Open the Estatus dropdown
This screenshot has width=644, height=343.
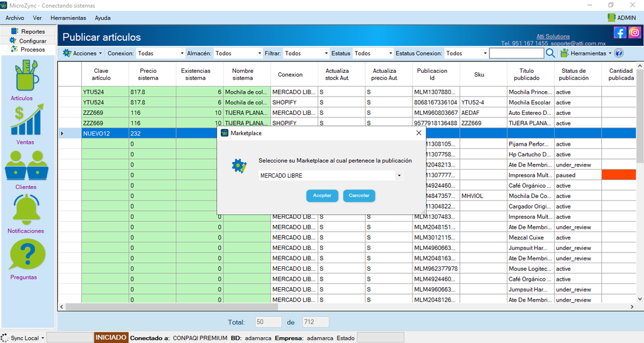[374, 53]
